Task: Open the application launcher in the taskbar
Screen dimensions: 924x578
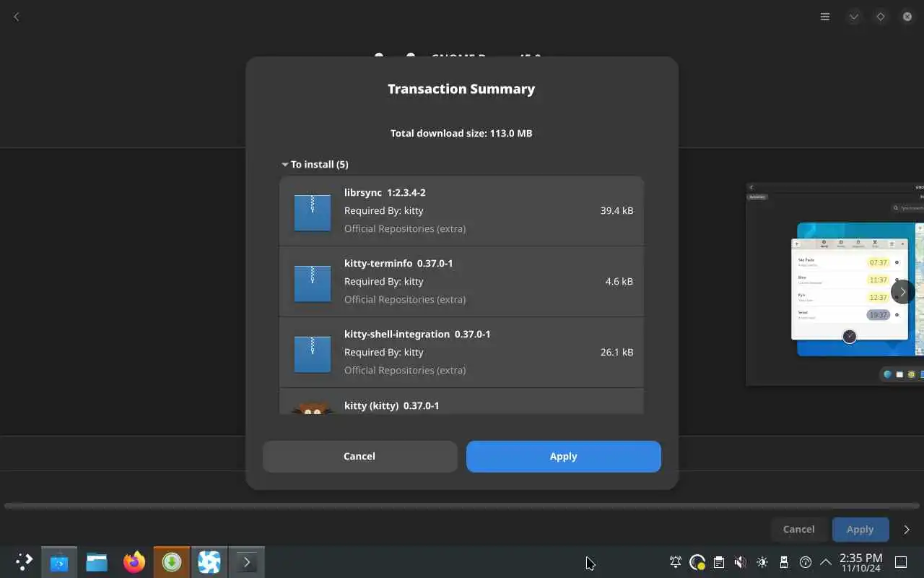Action: (24, 561)
